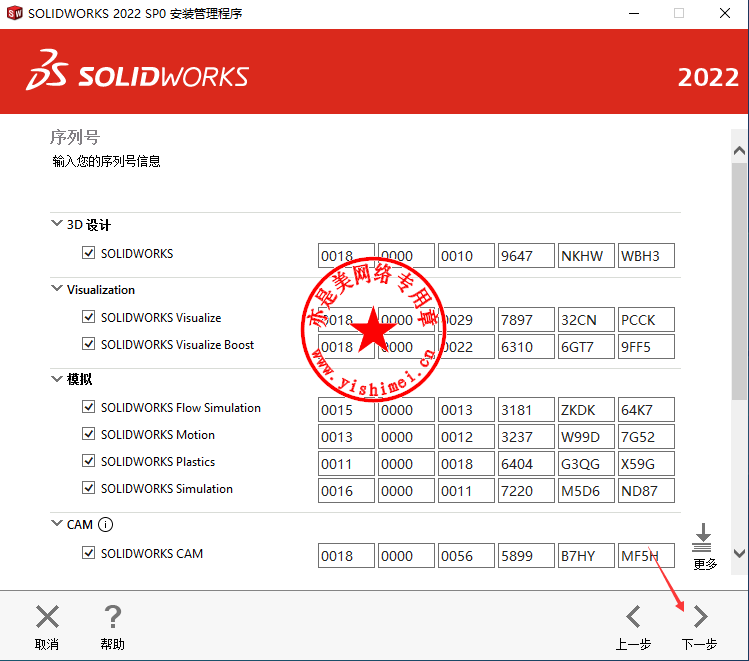Click Visualize Boost serial field 6310

click(x=526, y=346)
